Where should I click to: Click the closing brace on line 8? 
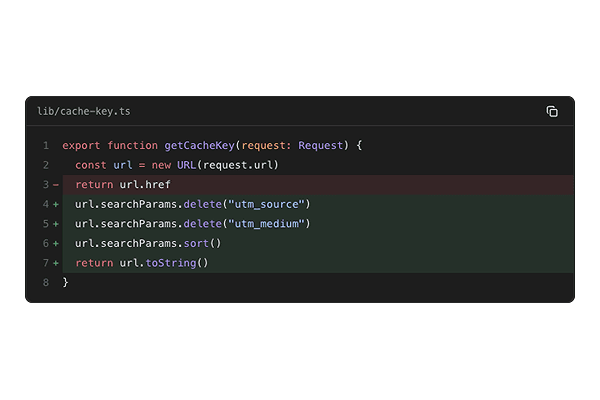65,282
